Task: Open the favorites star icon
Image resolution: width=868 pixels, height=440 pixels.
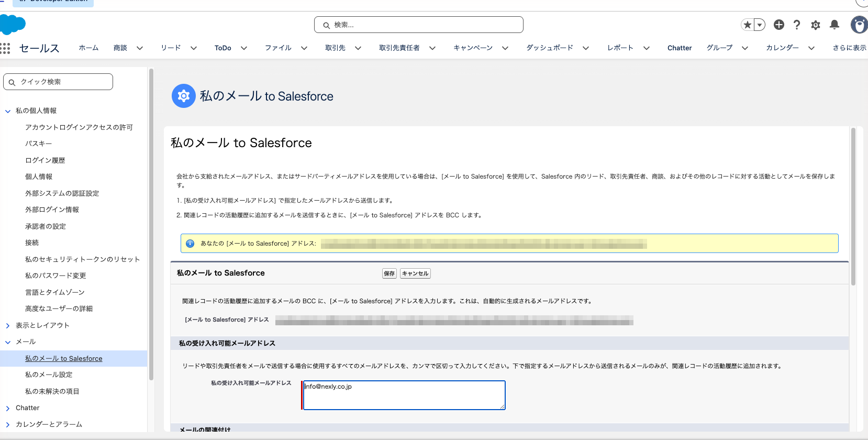Action: tap(747, 25)
